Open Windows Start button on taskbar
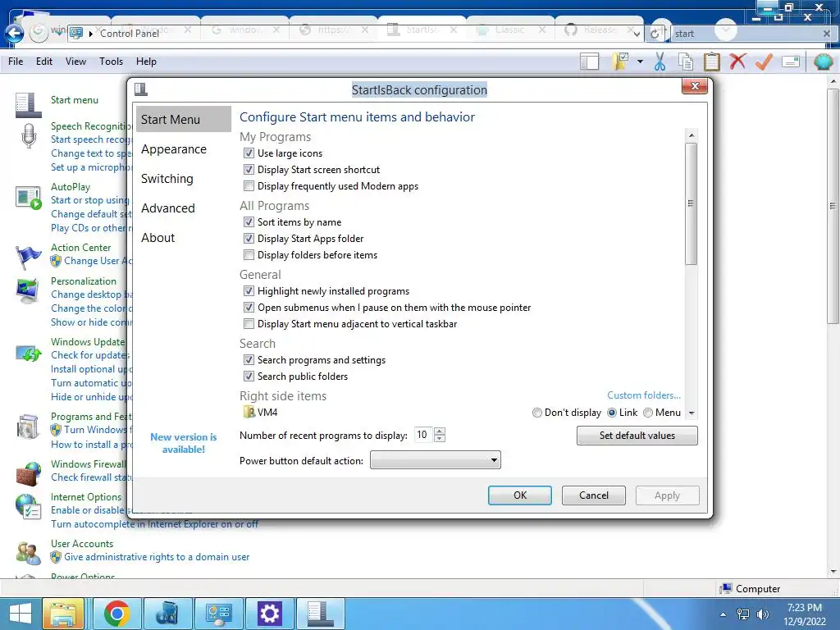 click(x=21, y=614)
